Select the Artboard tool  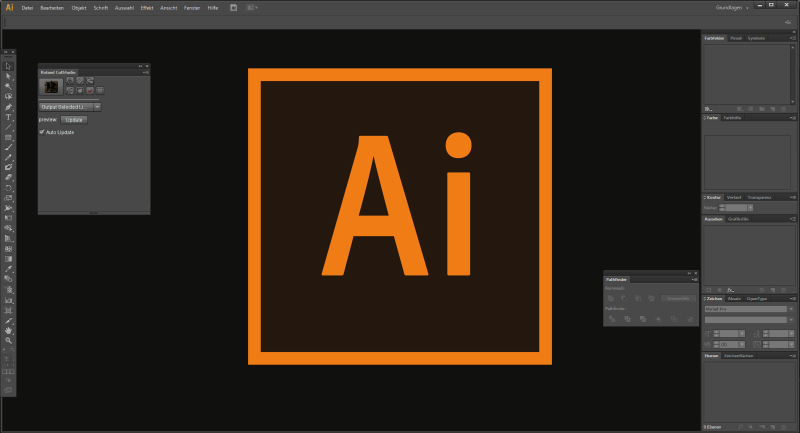(x=8, y=311)
